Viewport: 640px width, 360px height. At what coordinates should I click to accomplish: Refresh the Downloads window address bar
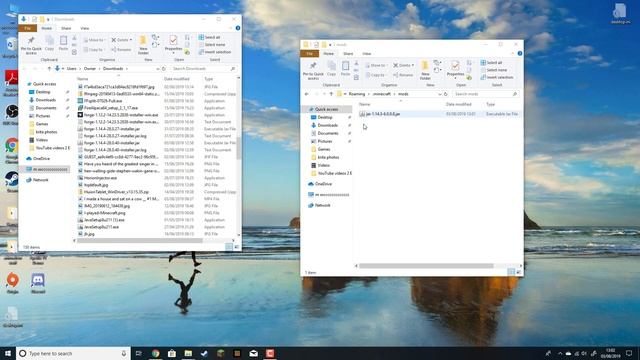tap(164, 69)
